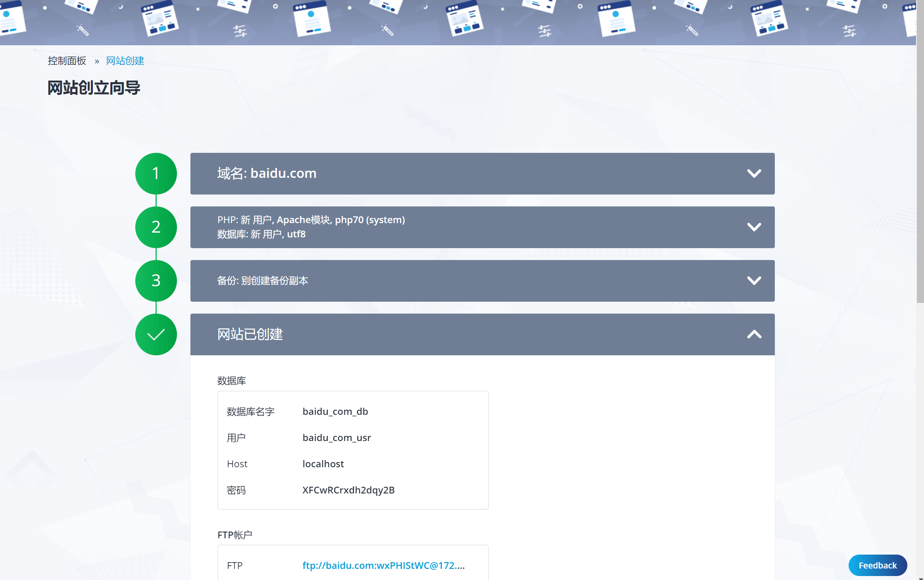
Task: Click step 1 green circle
Action: [156, 173]
